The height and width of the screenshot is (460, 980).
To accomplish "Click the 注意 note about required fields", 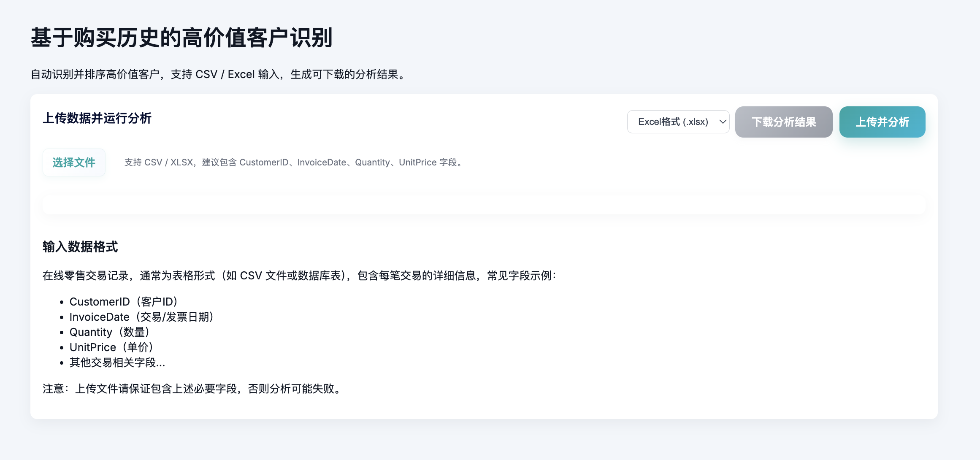I will tap(193, 389).
